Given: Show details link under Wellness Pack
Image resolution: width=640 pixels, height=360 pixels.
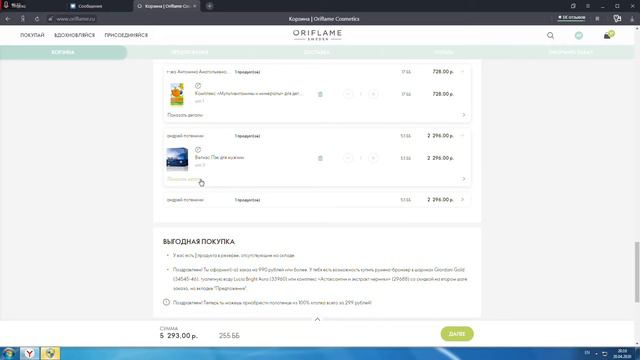Looking at the screenshot, I should [x=185, y=179].
